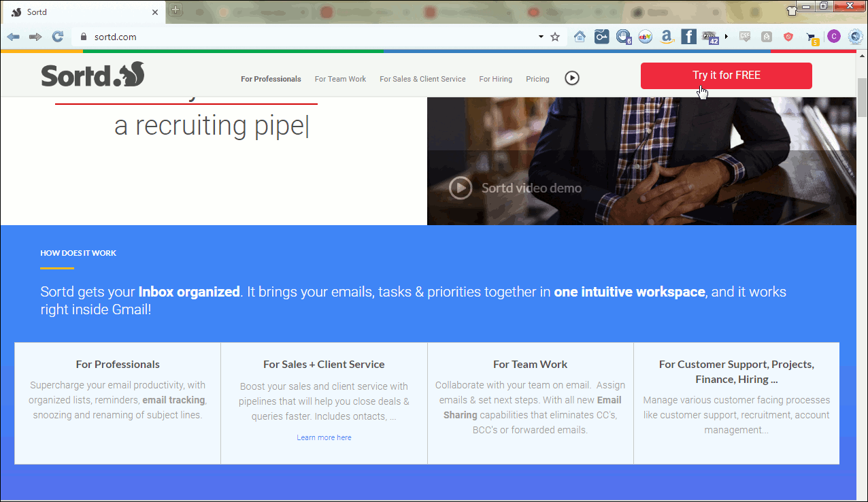Open the Pricing nav item
The height and width of the screenshot is (502, 868).
pos(537,79)
